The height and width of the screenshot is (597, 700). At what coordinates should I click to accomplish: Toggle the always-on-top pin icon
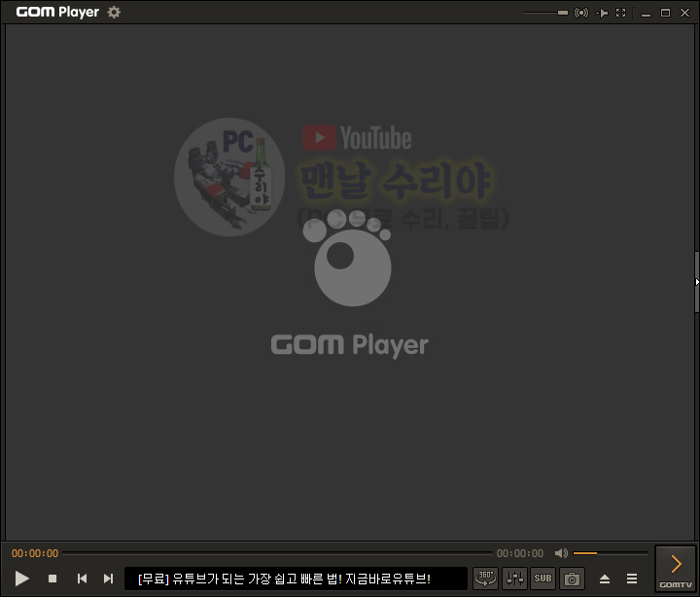point(602,13)
